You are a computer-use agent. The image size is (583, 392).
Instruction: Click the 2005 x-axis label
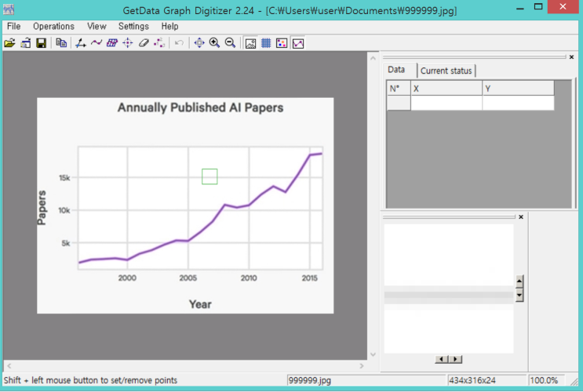[x=188, y=278]
